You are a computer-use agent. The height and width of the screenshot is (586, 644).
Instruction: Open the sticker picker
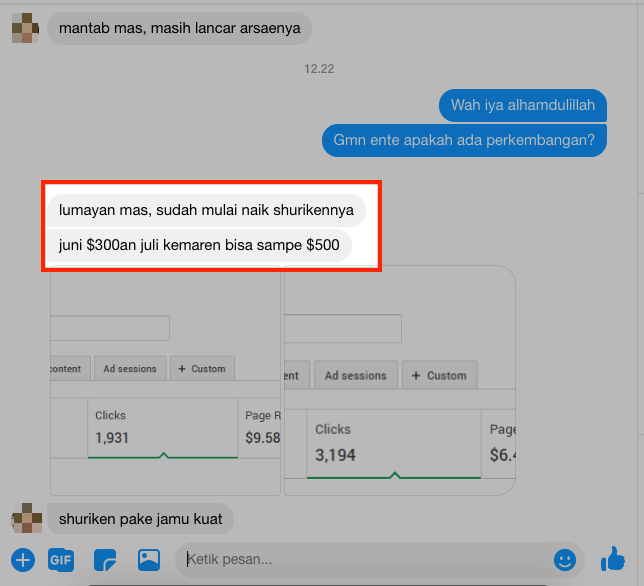pos(105,560)
